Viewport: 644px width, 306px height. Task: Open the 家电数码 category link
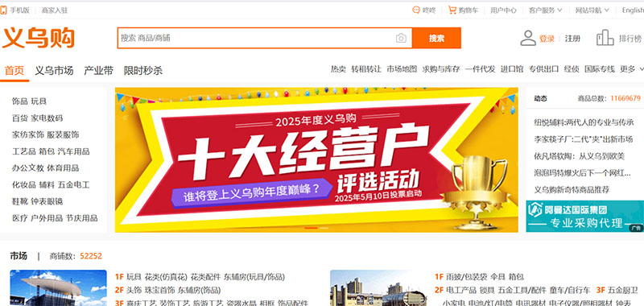(47, 118)
